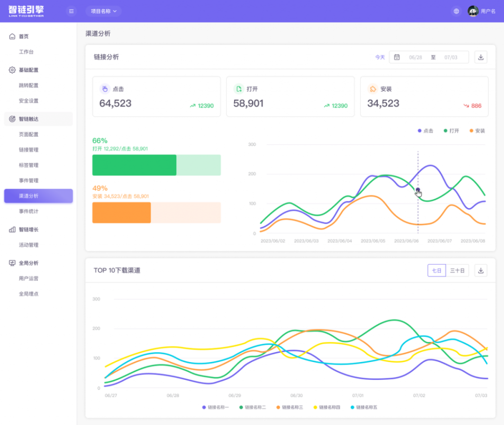504x425 pixels.
Task: Click the orange 49% 安装 progress bar
Action: [157, 212]
